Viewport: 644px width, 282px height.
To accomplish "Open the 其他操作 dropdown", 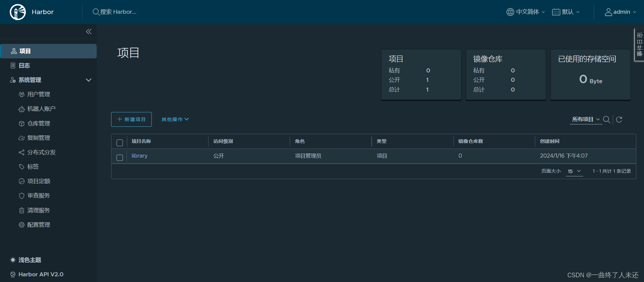I will tap(175, 119).
